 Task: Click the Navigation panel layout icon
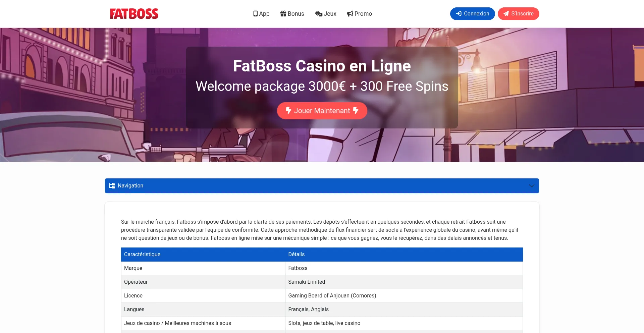[112, 185]
